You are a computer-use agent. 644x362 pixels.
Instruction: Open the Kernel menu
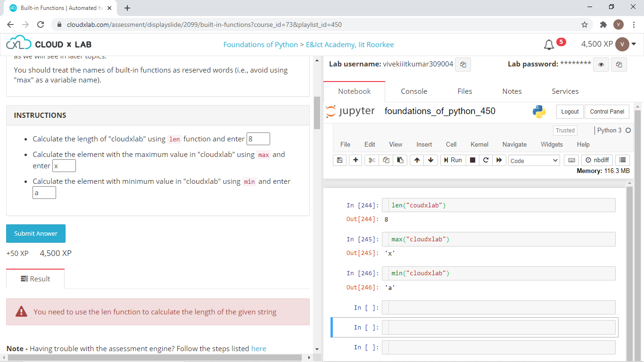coord(479,144)
